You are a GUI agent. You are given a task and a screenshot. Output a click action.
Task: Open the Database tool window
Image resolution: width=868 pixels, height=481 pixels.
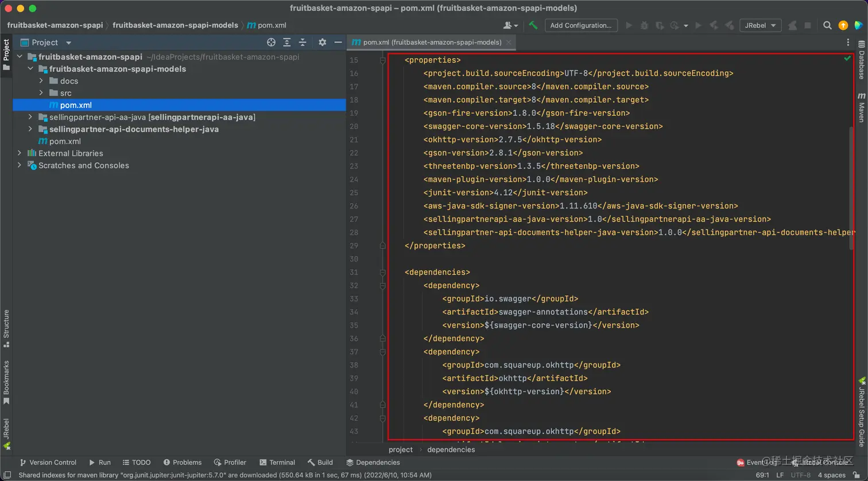click(x=862, y=60)
